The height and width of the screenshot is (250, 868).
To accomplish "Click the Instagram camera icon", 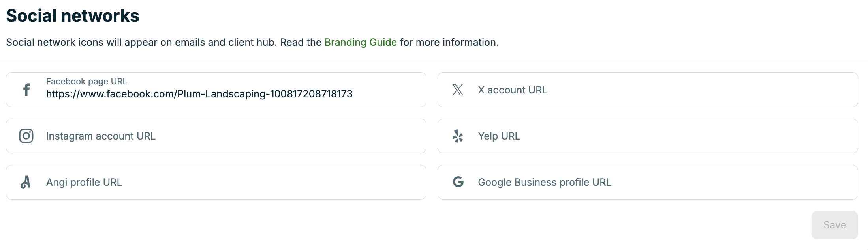I will coord(26,136).
